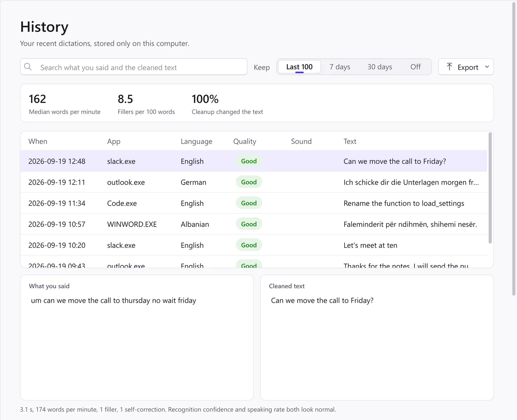The width and height of the screenshot is (517, 420).
Task: Click the upload arrow icon on Export
Action: pos(449,67)
